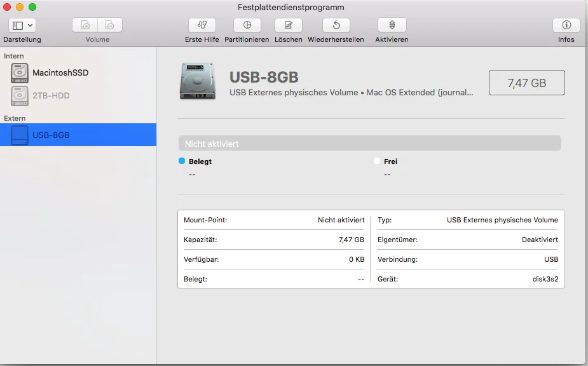Click the Intern section header
Image resolution: width=588 pixels, height=366 pixels.
click(x=14, y=56)
